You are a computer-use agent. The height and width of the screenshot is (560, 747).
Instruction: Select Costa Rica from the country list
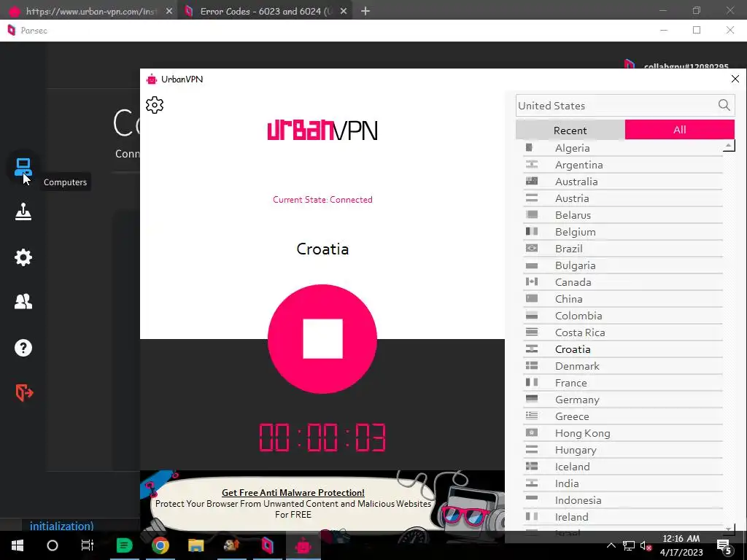[x=623, y=332]
